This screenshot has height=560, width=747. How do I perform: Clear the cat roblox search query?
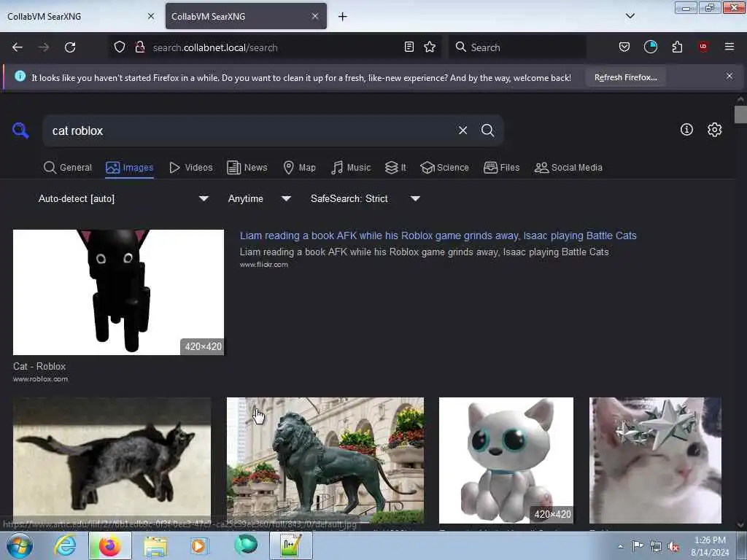pos(462,131)
